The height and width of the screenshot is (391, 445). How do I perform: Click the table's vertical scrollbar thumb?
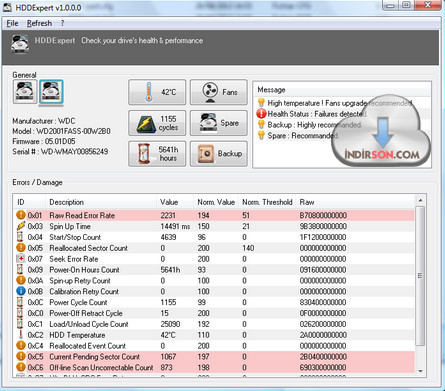click(420, 276)
